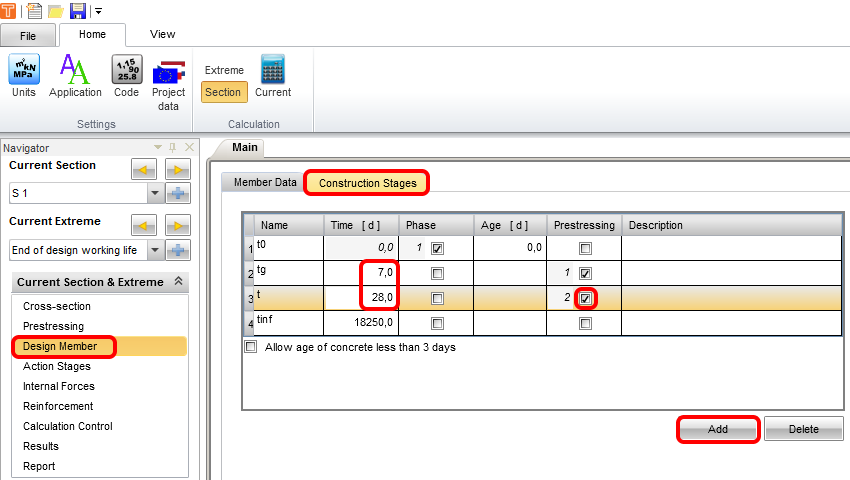Click the Time cell showing 18250,0
Image resolution: width=850 pixels, height=480 pixels.
[x=361, y=323]
